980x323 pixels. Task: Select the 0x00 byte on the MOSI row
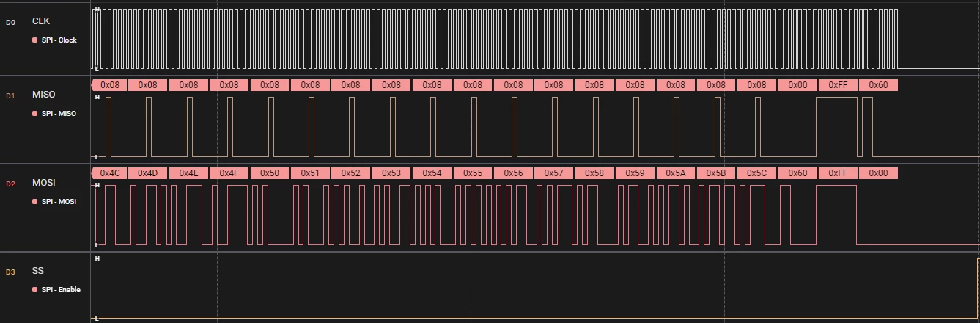coord(879,173)
